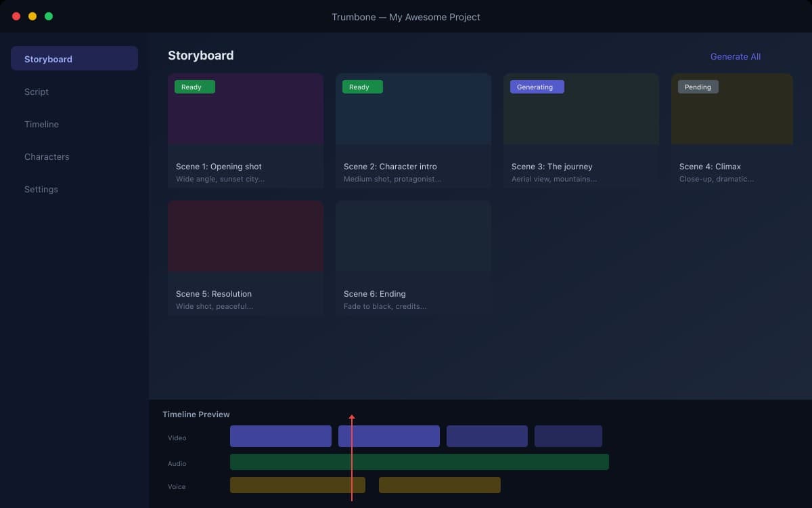Select the first clip on the Video track
This screenshot has height=508, width=812.
click(x=280, y=436)
